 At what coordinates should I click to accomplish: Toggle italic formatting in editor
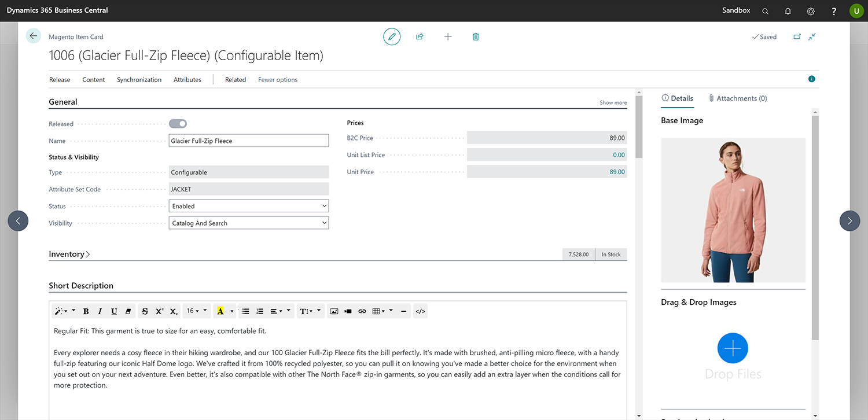(x=100, y=311)
